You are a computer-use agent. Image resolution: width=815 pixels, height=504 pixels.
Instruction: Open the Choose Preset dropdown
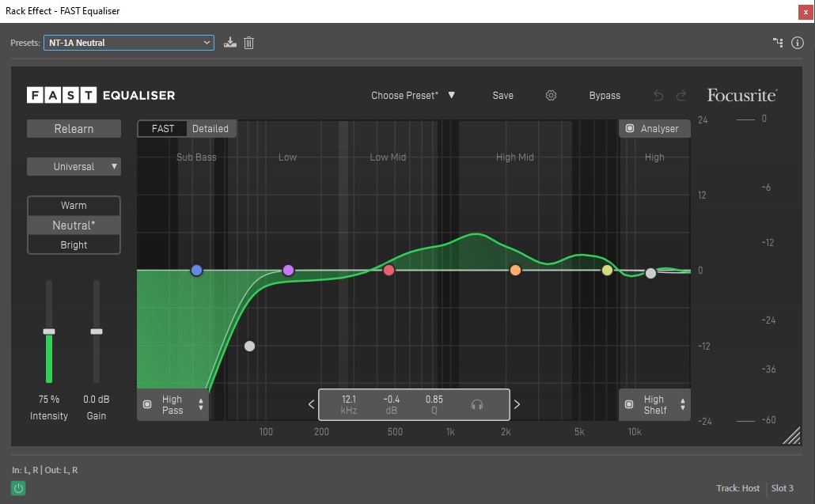point(413,96)
